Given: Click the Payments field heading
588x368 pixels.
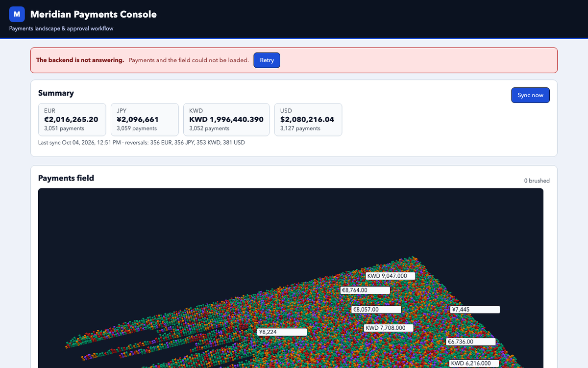Looking at the screenshot, I should (x=66, y=178).
